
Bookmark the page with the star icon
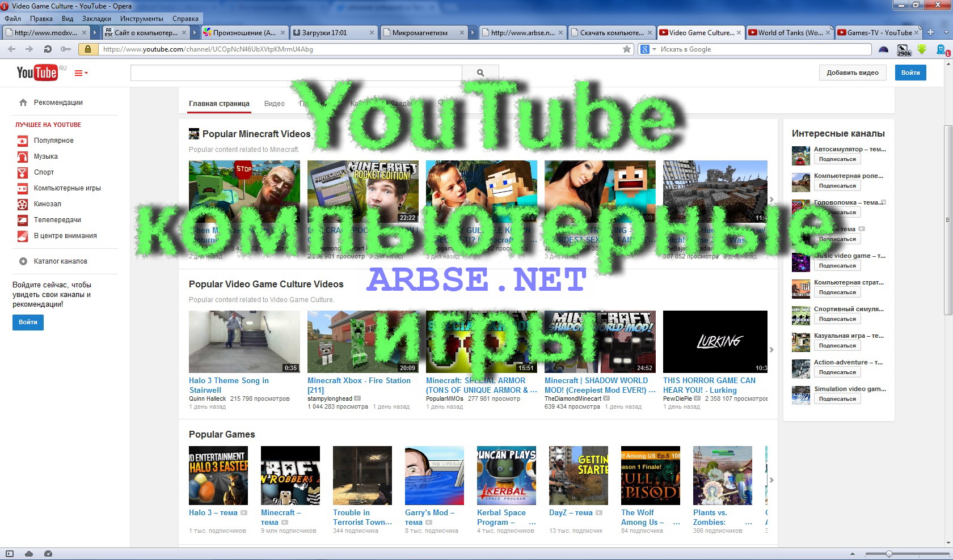627,49
